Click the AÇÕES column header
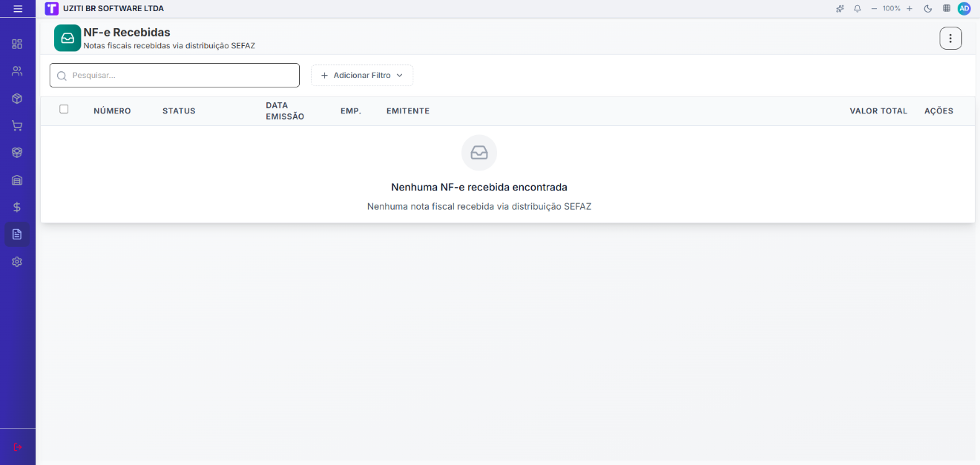980x465 pixels. [939, 111]
